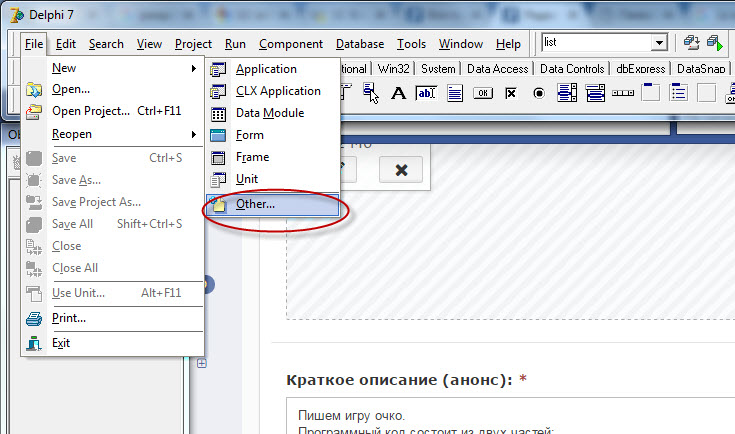Switch to the DataSnap palette tab
Viewport: 735px width, 434px height.
[x=701, y=69]
